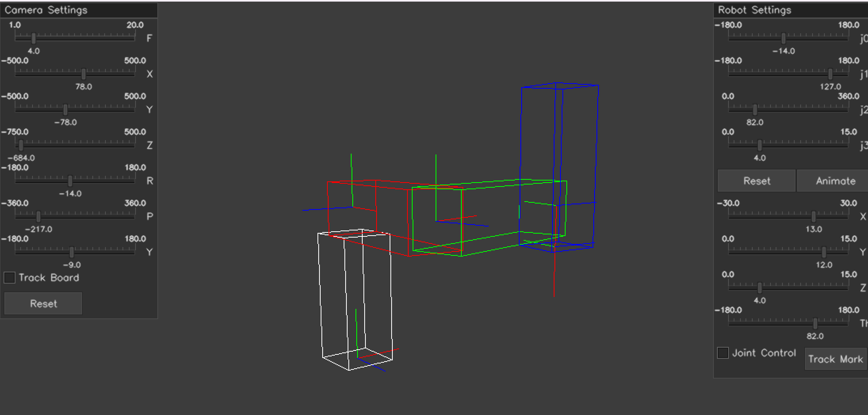
Task: Click the camera X position slider handle
Action: (x=84, y=73)
